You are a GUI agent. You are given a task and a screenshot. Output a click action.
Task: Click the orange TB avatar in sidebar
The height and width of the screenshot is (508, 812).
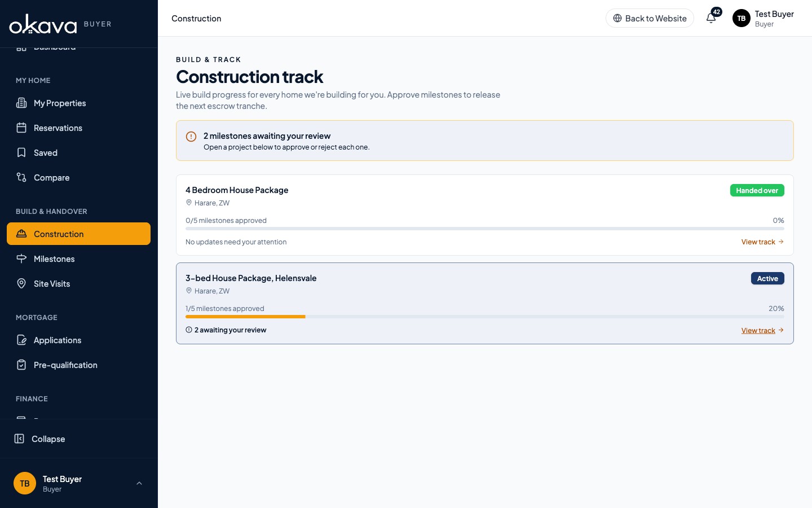25,483
